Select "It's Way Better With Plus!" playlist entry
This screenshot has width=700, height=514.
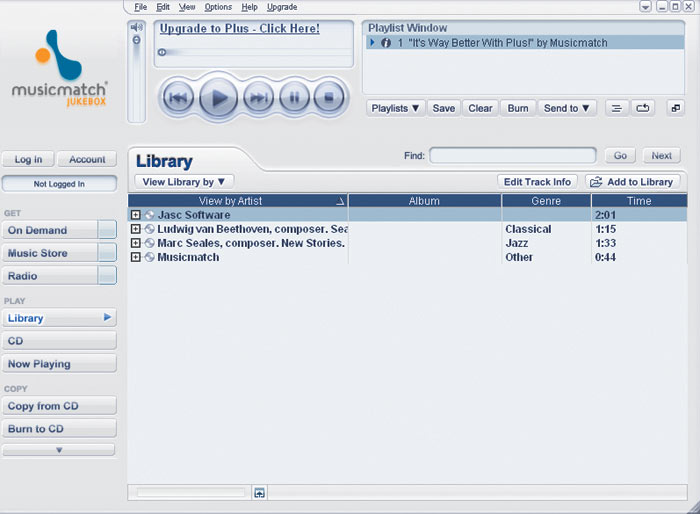pos(525,43)
